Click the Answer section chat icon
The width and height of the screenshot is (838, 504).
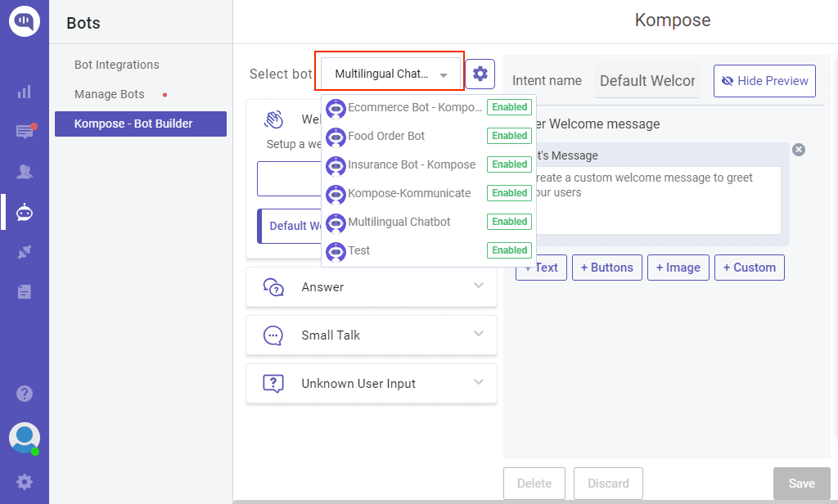[273, 287]
